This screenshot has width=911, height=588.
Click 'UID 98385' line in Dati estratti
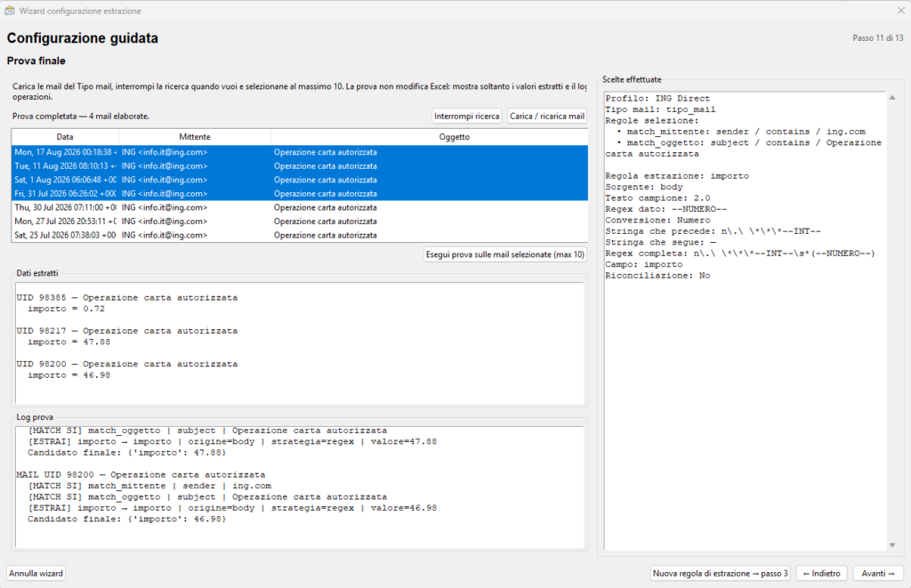tap(126, 297)
